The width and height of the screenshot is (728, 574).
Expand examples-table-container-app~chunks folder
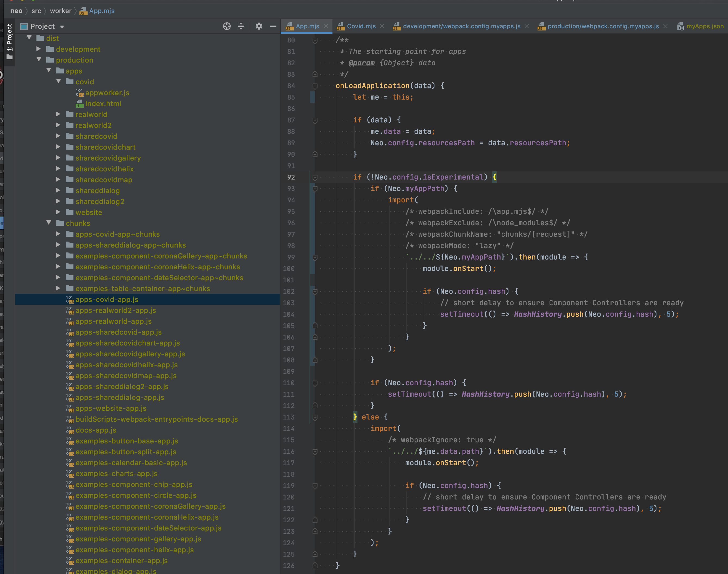pos(58,288)
